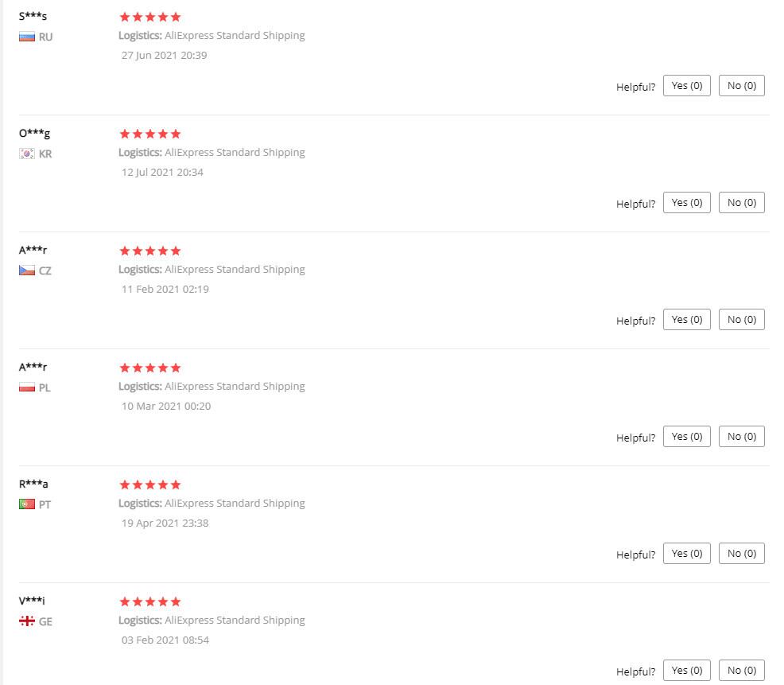Mark the Czech A***r review helpful
The image size is (784, 685).
[x=687, y=320]
